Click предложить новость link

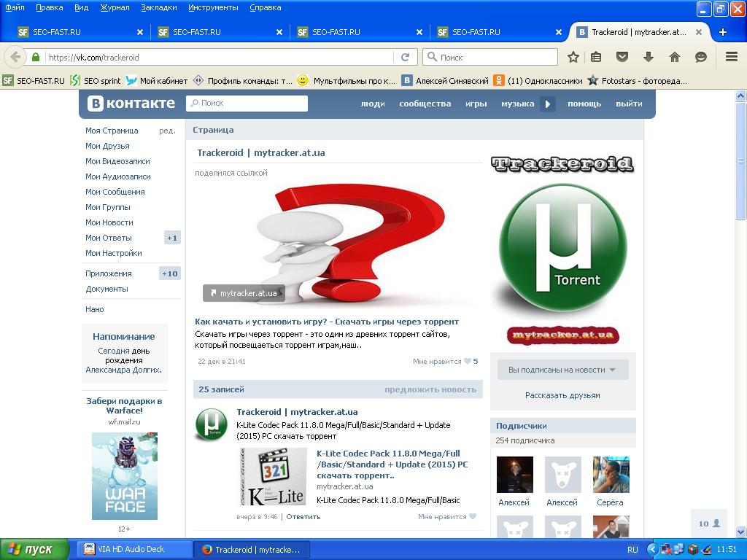[430, 389]
